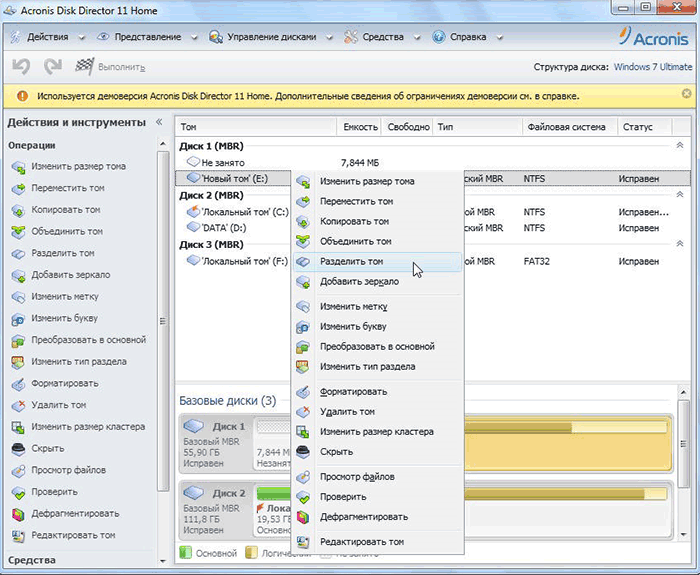Choose Проверить in context menu
The height and width of the screenshot is (575, 700).
(377, 497)
